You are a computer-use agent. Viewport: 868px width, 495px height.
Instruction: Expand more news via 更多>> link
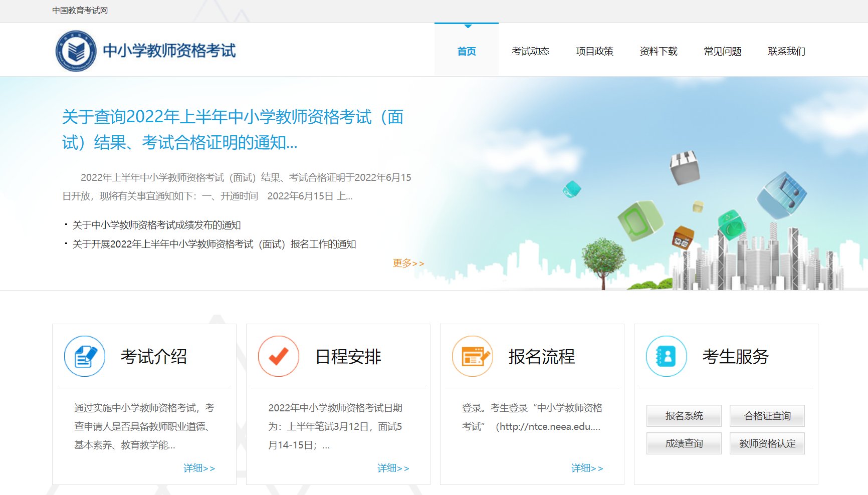click(407, 263)
